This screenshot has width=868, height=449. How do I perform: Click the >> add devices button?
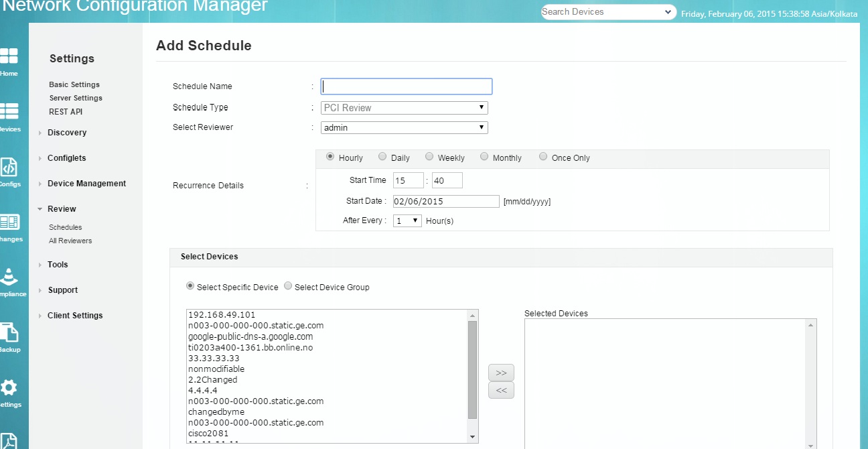501,373
